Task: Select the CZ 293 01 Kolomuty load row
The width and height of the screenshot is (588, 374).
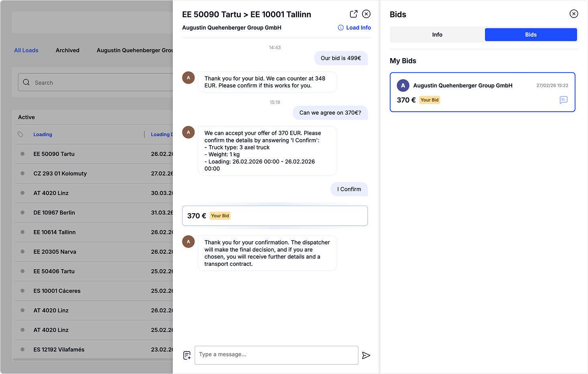Action: [x=60, y=174]
